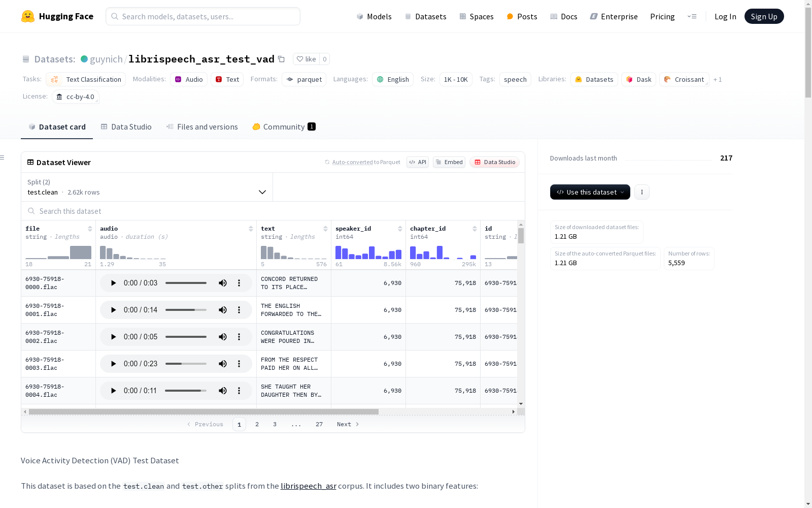Viewport: 812px width, 508px height.
Task: Open the three-dot menu beside Use this dataset
Action: (x=642, y=192)
